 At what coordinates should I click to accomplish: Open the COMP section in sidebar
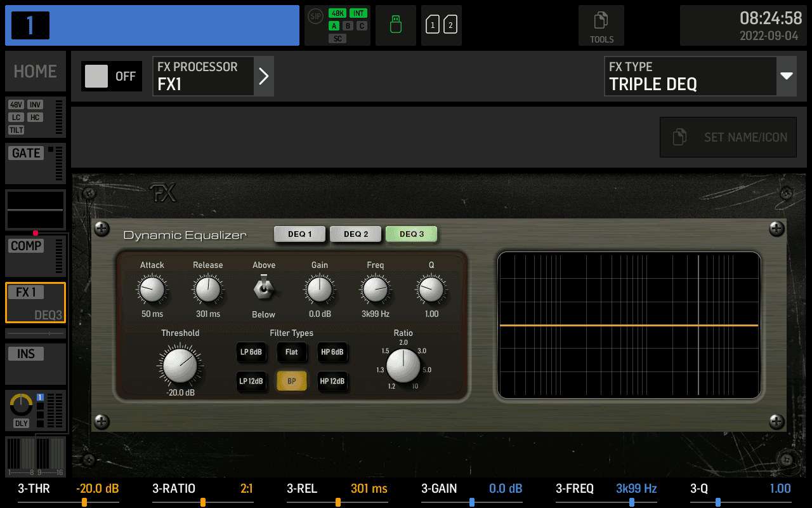click(x=36, y=257)
